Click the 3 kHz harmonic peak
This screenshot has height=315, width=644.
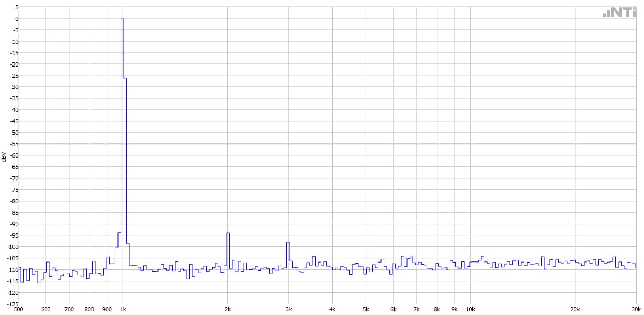coord(287,243)
